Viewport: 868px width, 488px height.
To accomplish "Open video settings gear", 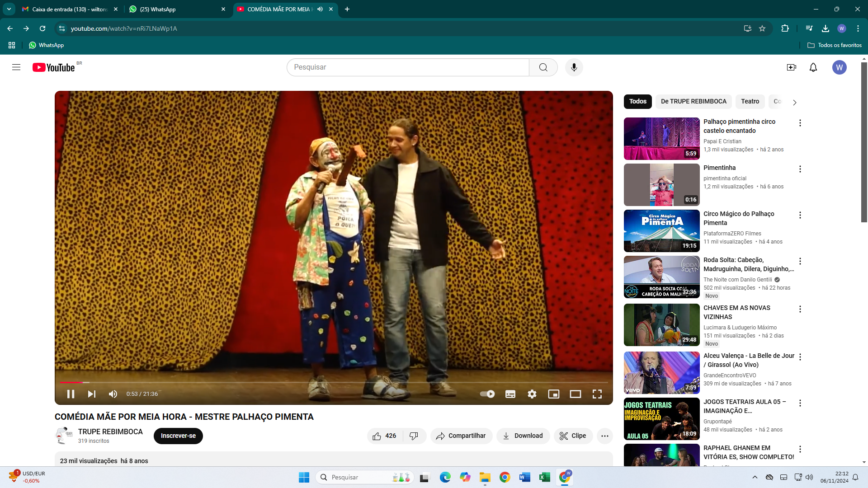I will [532, 394].
